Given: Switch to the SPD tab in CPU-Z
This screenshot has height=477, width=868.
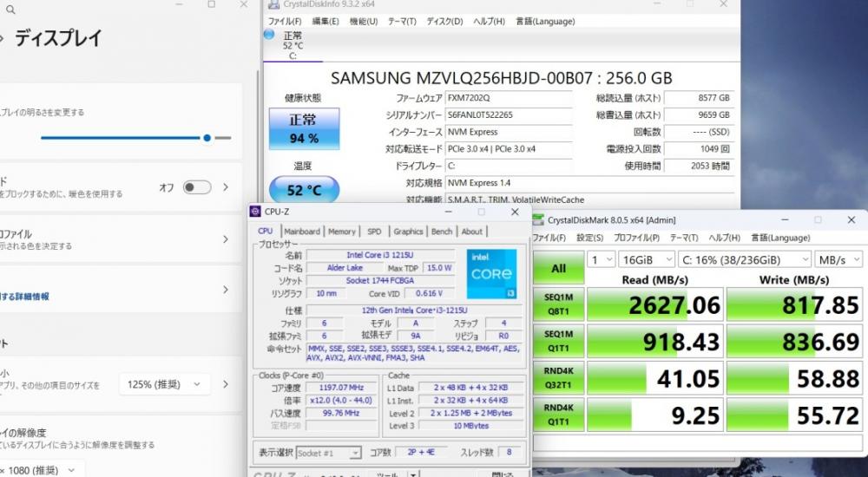Looking at the screenshot, I should (x=374, y=232).
